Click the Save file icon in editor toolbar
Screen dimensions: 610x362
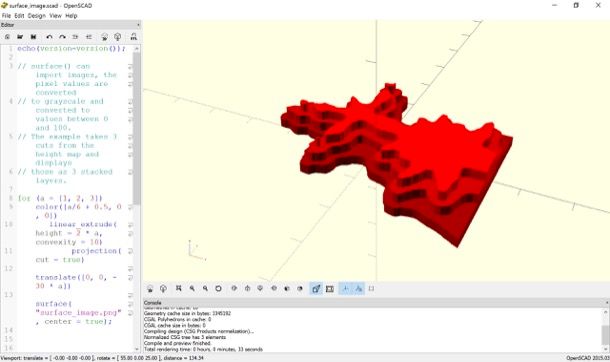(33, 37)
